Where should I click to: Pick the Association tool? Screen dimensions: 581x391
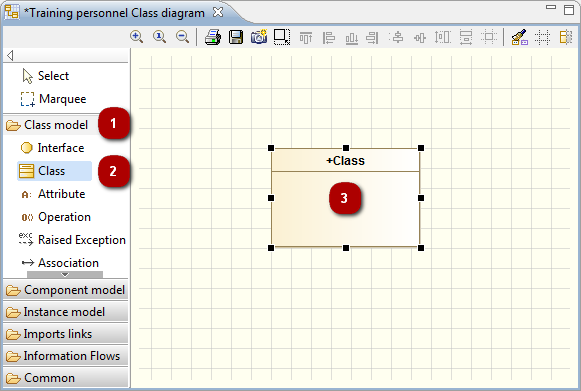[x=60, y=263]
